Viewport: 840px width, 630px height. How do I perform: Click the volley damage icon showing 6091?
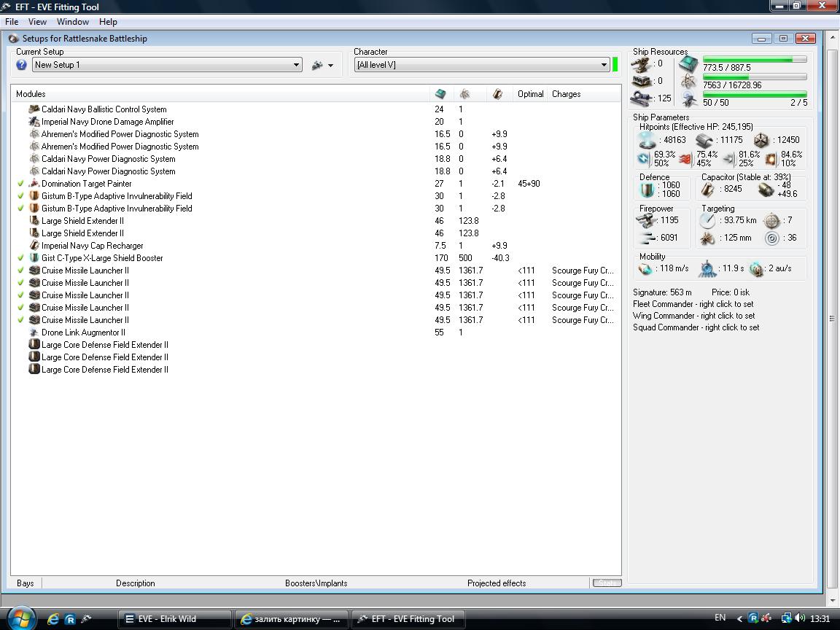(647, 238)
